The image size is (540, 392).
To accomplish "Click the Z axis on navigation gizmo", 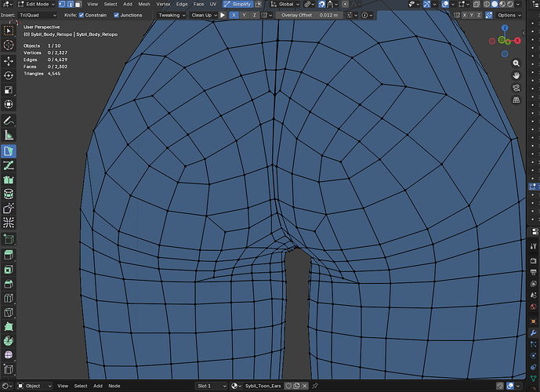I will [505, 28].
